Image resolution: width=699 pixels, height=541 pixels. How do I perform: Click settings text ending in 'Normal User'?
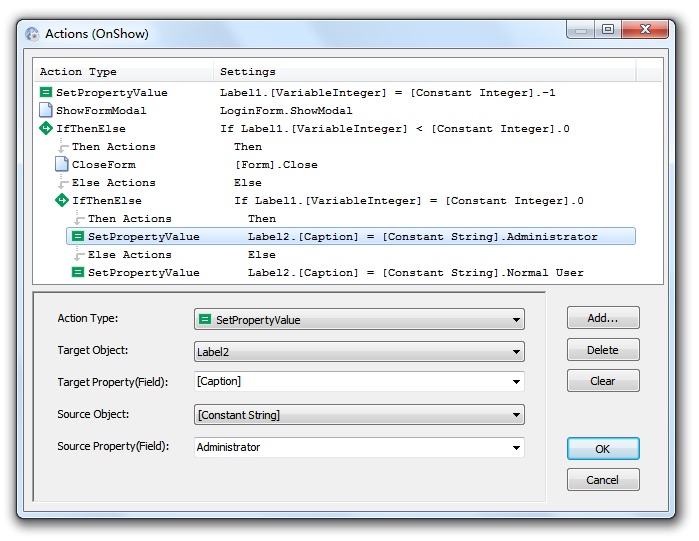[416, 273]
